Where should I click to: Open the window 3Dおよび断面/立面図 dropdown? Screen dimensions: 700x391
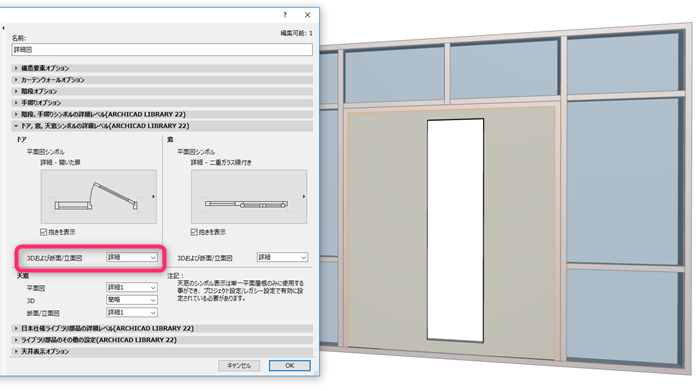(x=282, y=257)
